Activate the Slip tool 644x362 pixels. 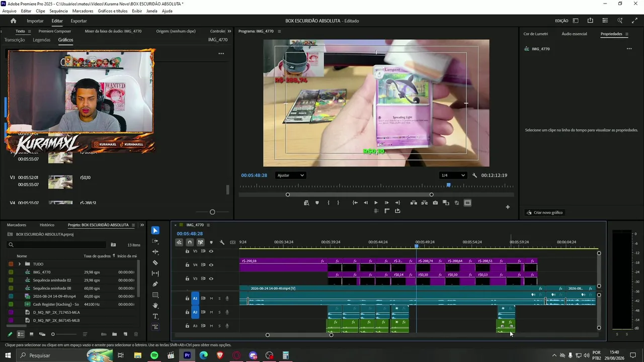click(155, 274)
